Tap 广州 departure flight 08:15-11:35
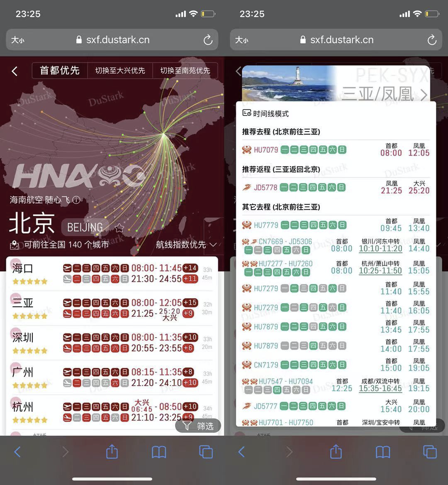The image size is (448, 485). coord(129,372)
